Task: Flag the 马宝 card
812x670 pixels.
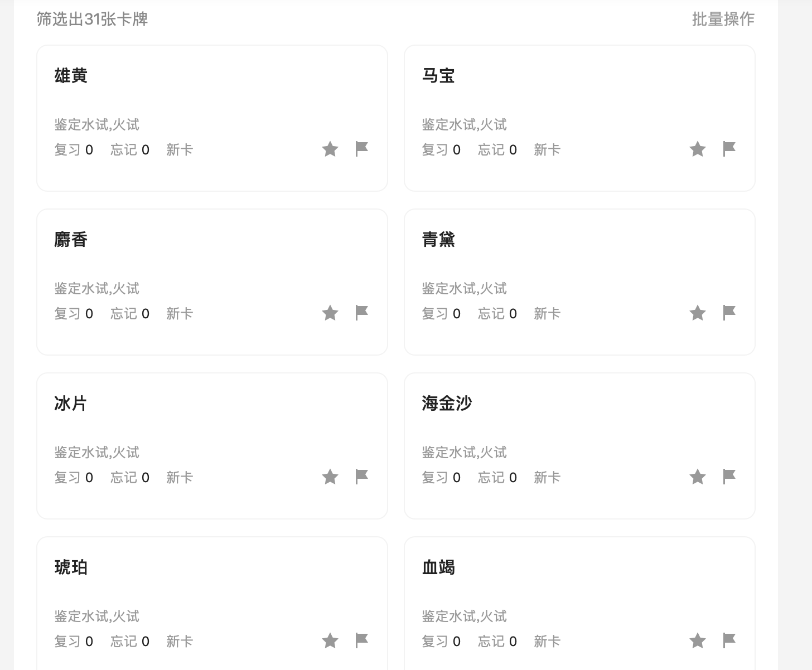Action: tap(729, 149)
